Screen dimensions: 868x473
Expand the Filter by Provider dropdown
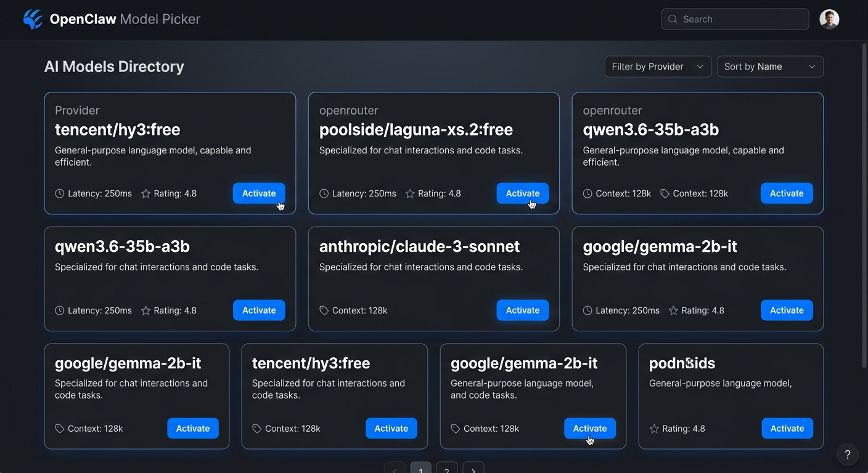[658, 67]
